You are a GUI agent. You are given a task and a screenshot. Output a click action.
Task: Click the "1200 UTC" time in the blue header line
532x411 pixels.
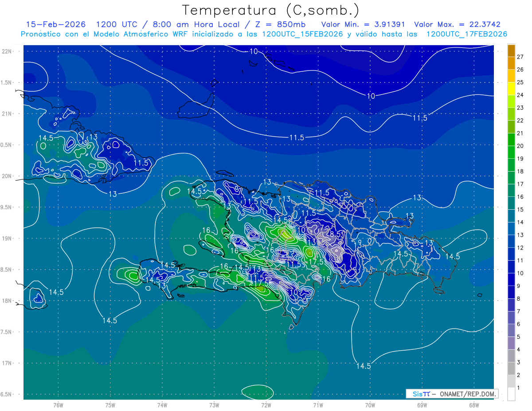click(117, 24)
